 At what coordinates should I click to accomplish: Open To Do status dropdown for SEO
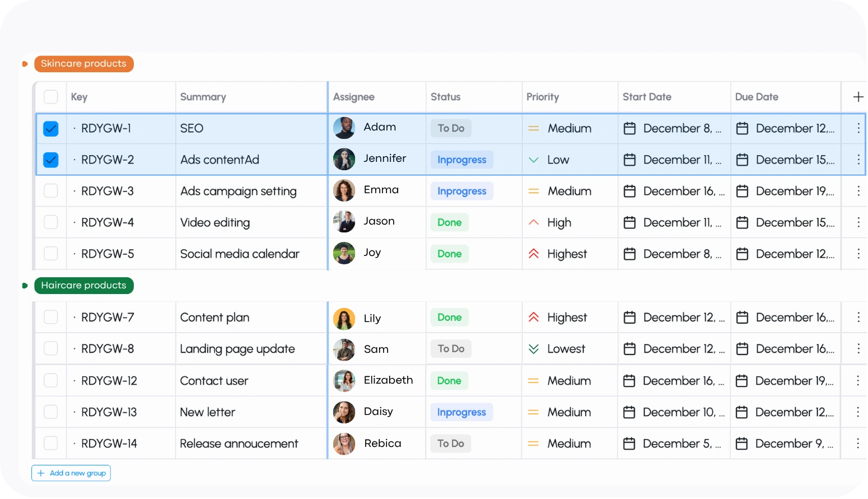coord(451,128)
